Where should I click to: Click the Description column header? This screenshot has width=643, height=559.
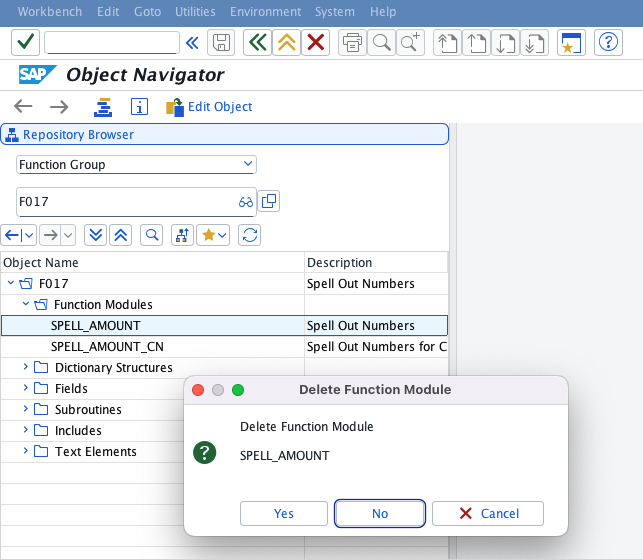coord(376,262)
